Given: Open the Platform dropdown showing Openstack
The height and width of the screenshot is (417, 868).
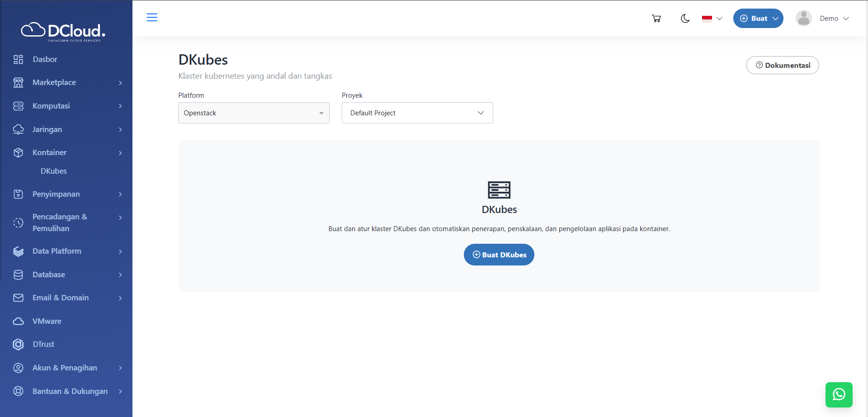Looking at the screenshot, I should (254, 113).
